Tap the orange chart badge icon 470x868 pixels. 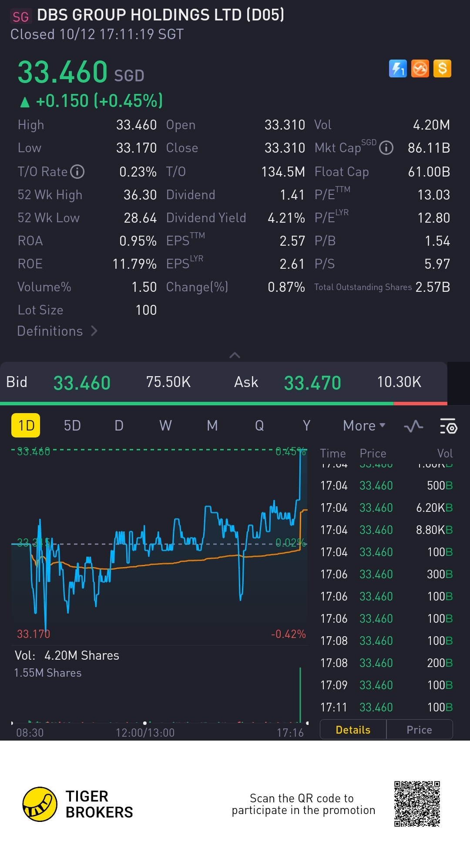pyautogui.click(x=420, y=69)
